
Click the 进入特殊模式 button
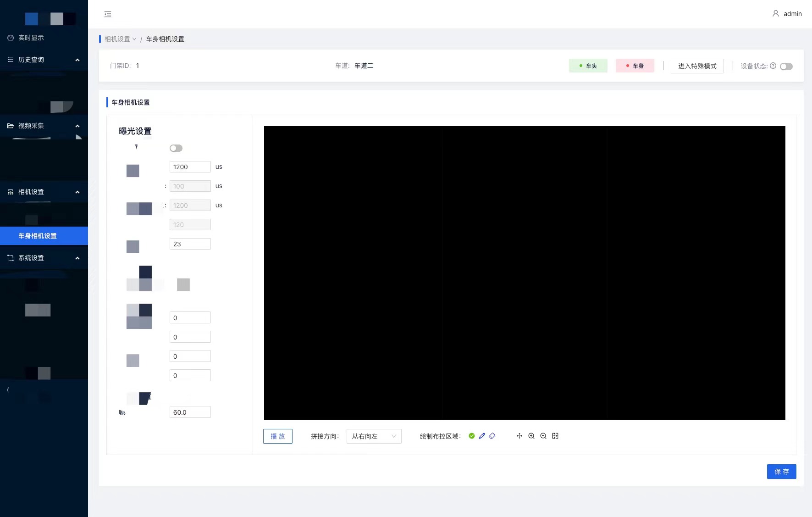[x=697, y=66]
